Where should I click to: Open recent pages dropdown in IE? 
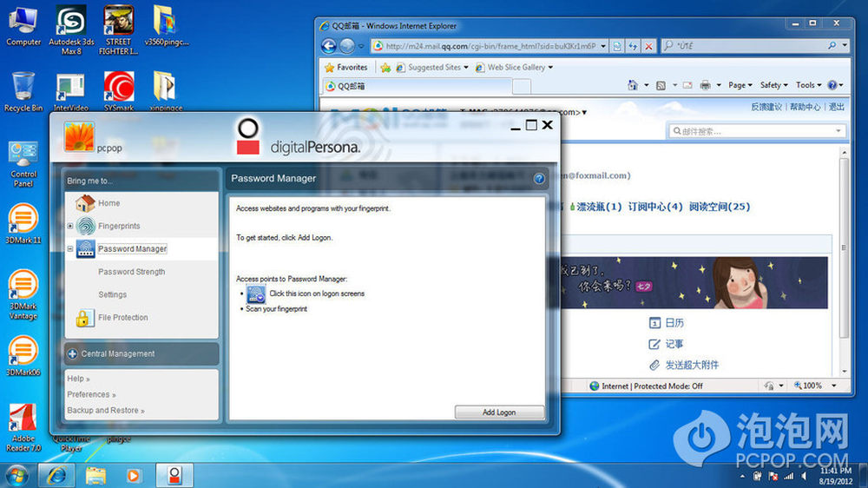pyautogui.click(x=361, y=47)
